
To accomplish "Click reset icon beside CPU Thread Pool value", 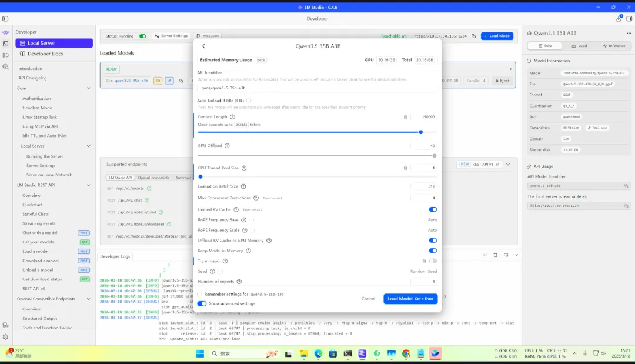I will (x=405, y=168).
